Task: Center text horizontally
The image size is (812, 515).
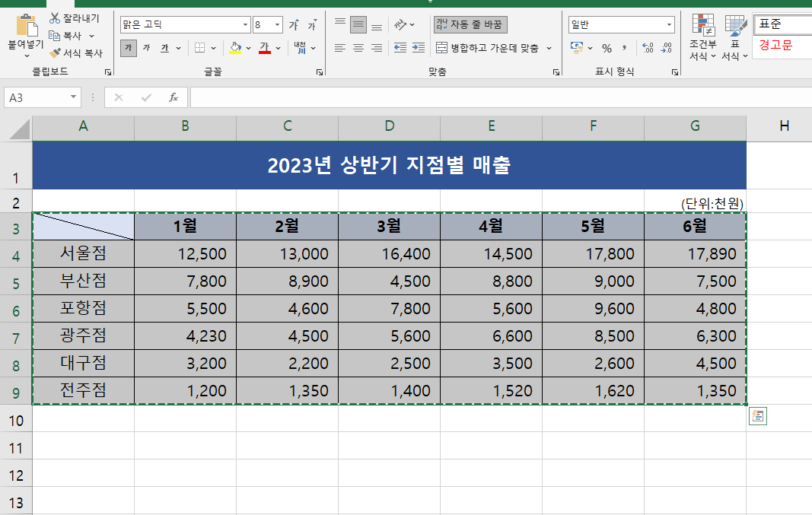Action: pyautogui.click(x=358, y=48)
